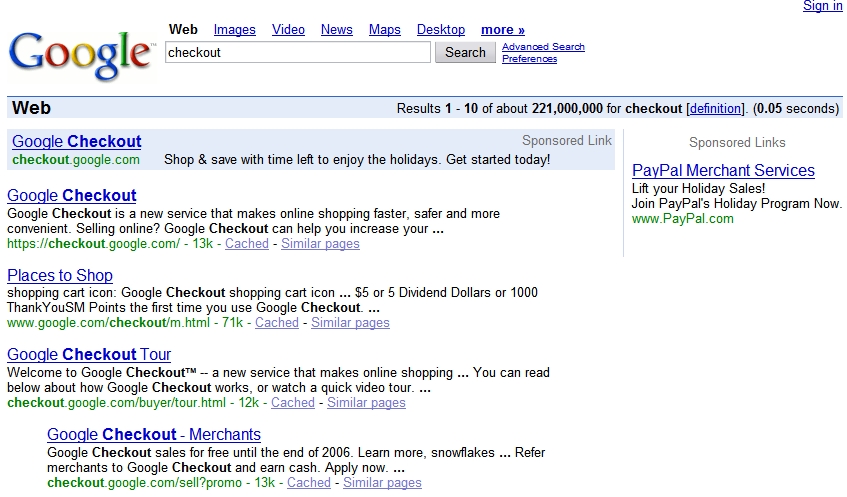
Task: Open sponsored Google Checkout ad title
Action: (77, 142)
